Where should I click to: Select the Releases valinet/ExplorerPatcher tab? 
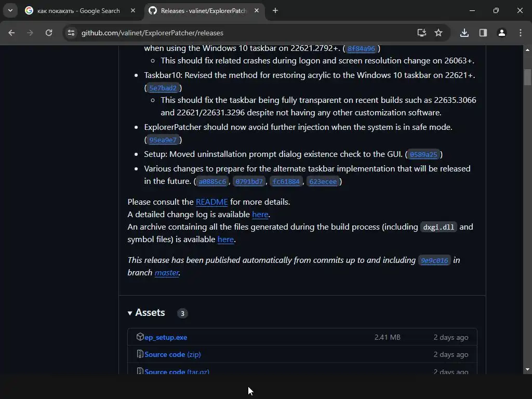tap(204, 11)
